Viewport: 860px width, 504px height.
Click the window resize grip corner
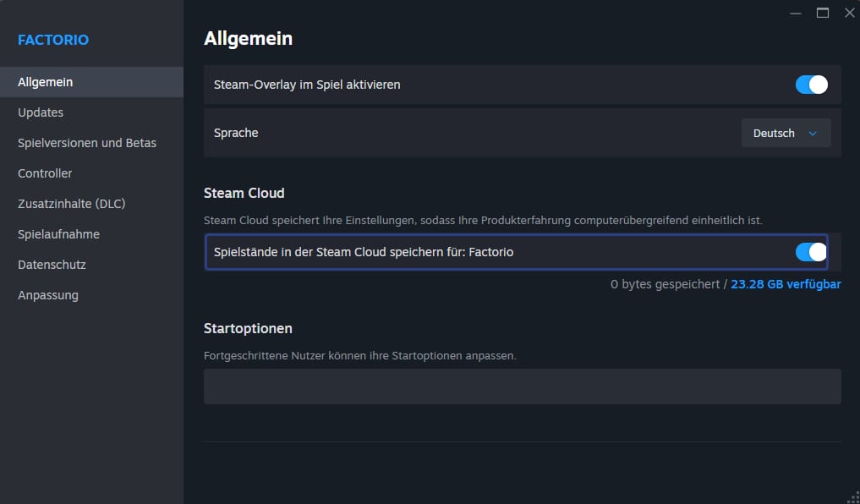click(855, 499)
